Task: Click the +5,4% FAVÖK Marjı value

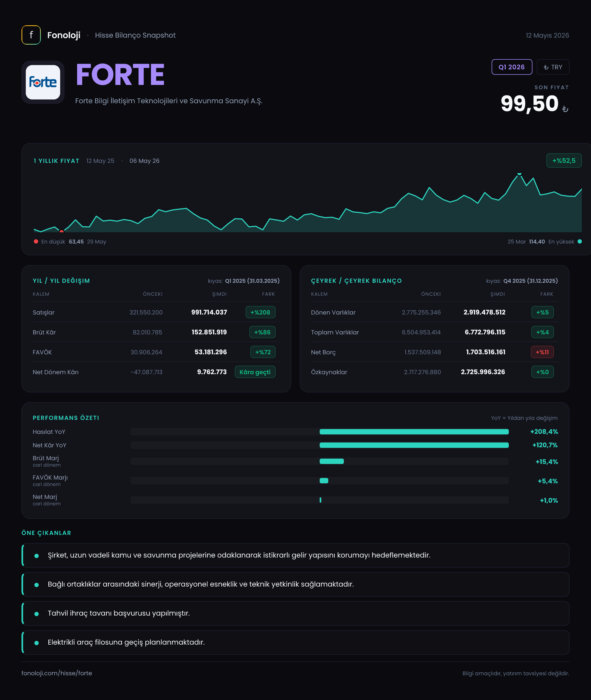Action: (548, 481)
